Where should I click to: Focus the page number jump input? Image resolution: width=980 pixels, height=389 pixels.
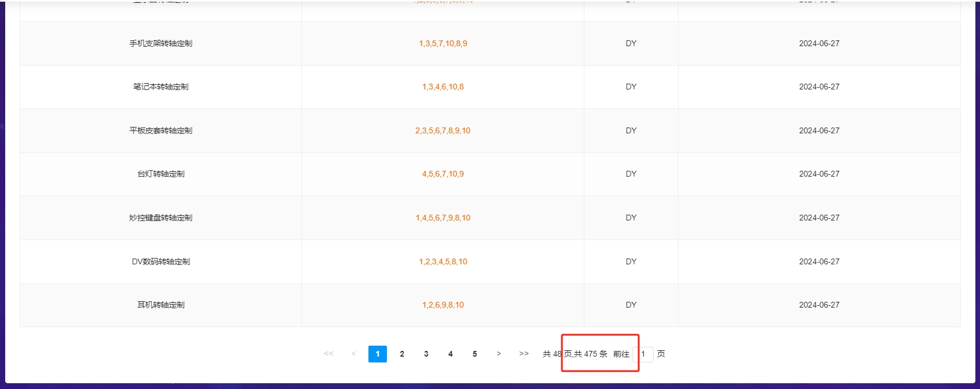(643, 354)
